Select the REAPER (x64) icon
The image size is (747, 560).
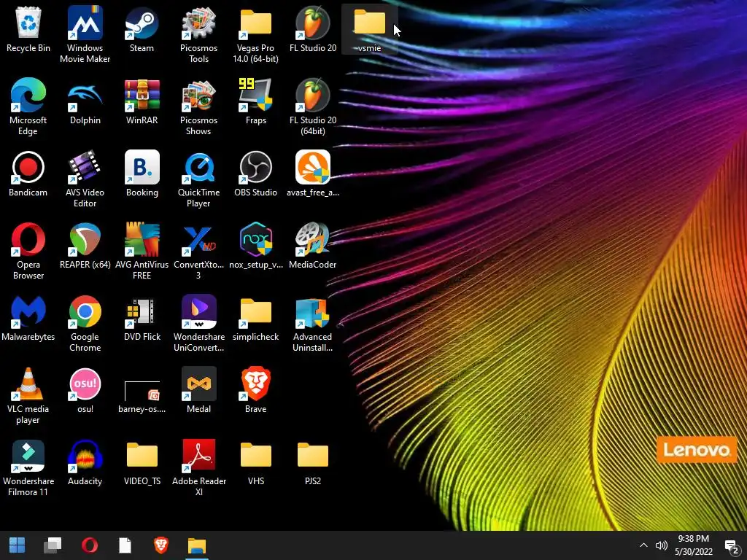[85, 246]
